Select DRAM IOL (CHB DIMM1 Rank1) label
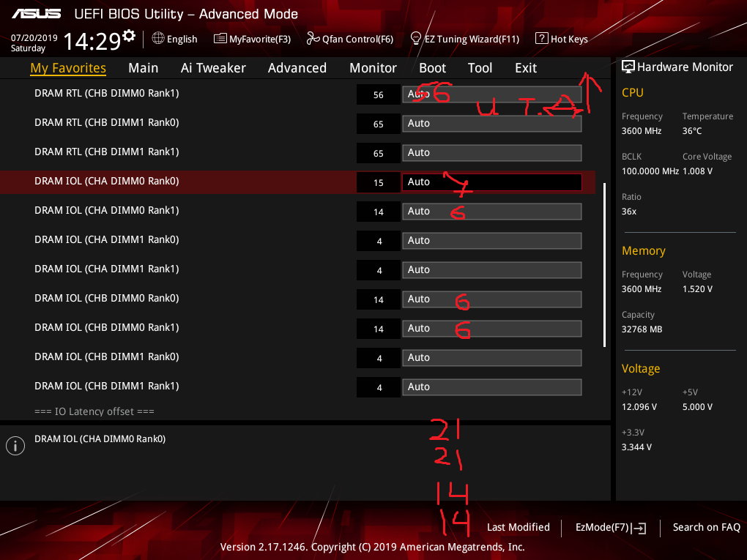The width and height of the screenshot is (747, 560). (x=107, y=387)
